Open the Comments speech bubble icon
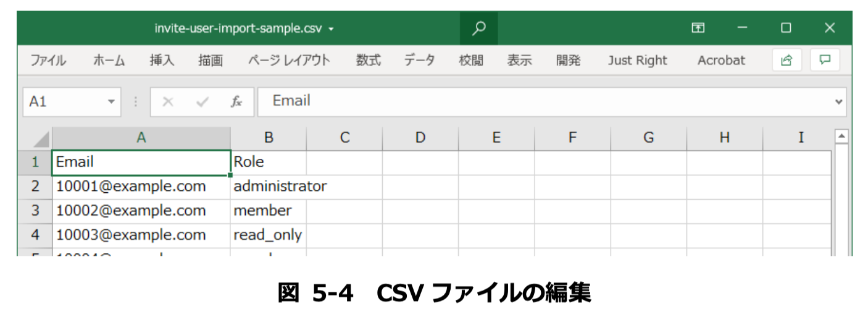 pyautogui.click(x=825, y=60)
